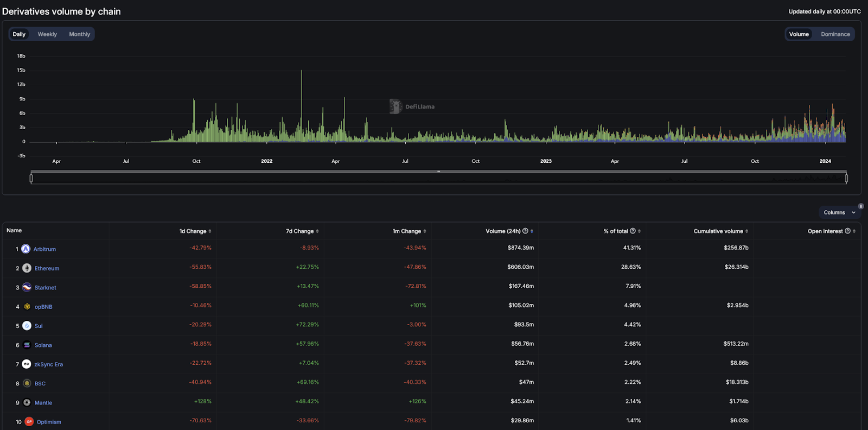This screenshot has width=868, height=430.
Task: Click the Arbitrum chain logo icon
Action: [25, 249]
